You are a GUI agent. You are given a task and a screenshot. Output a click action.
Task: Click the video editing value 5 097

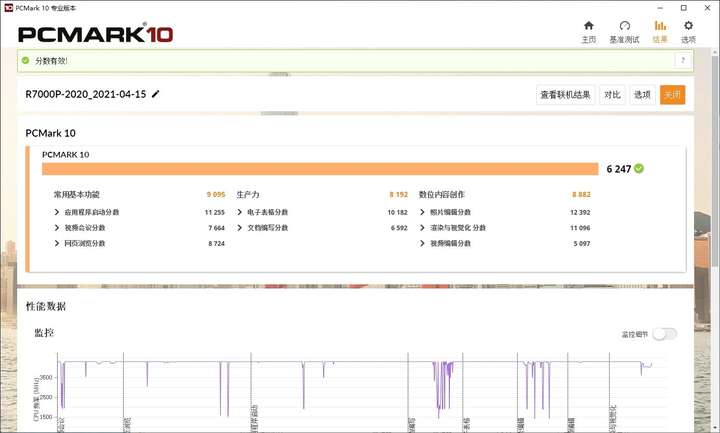[x=582, y=243]
